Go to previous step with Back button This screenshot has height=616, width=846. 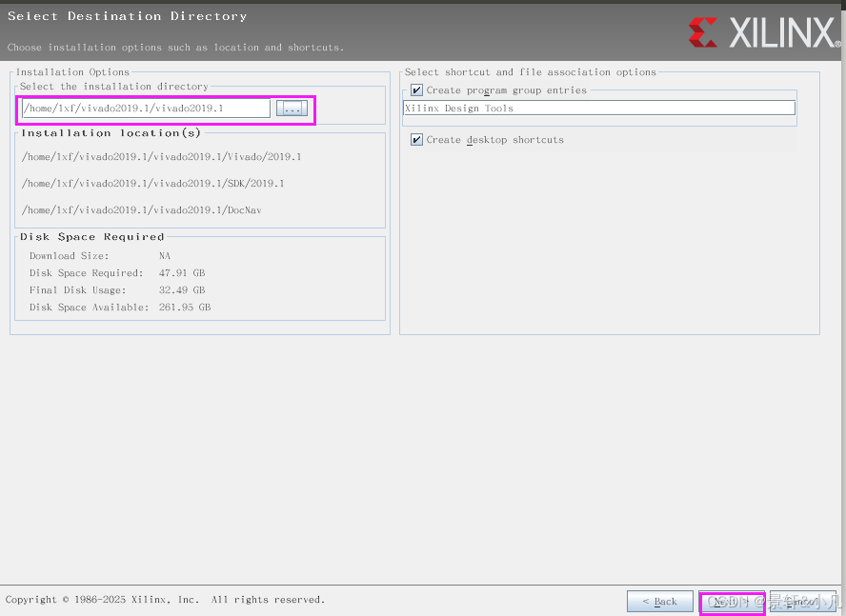(x=660, y=602)
